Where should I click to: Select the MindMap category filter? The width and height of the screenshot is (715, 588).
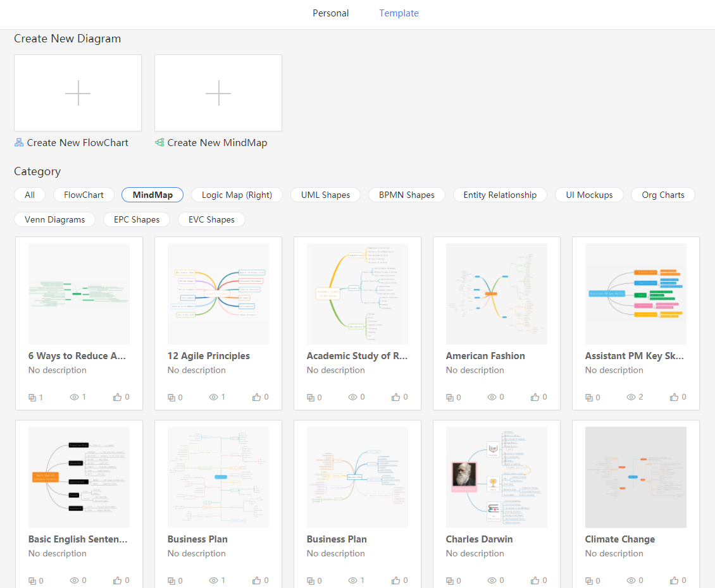coord(152,195)
